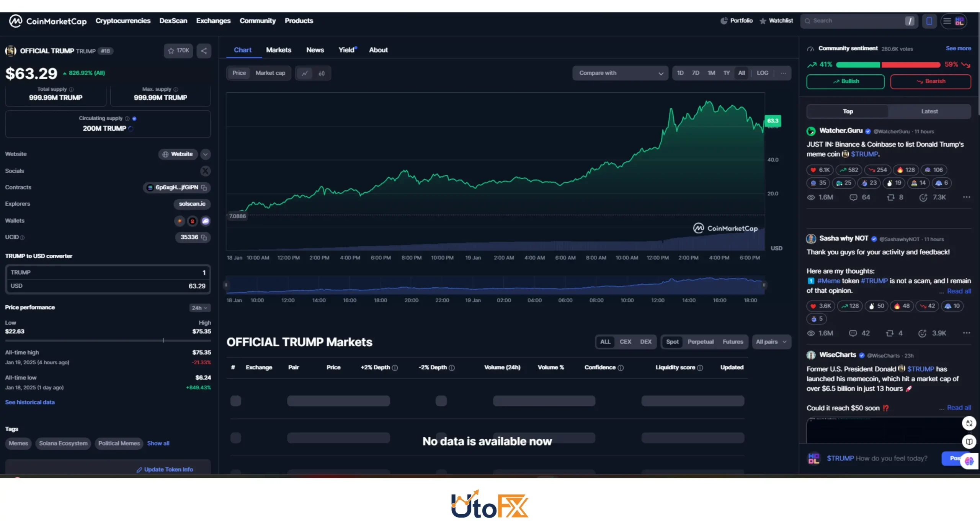The height and width of the screenshot is (521, 980).
Task: Show all tags
Action: [158, 443]
